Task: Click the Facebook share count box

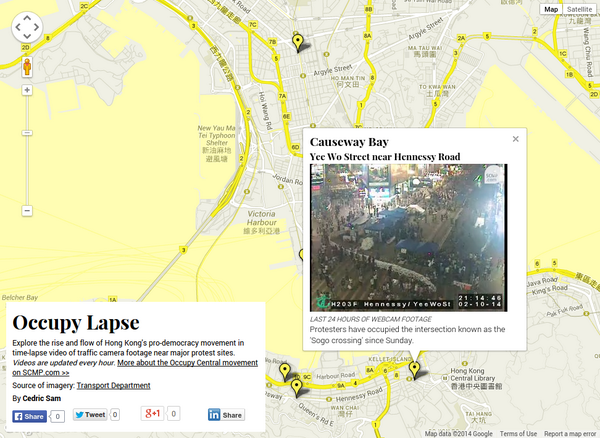Action: [x=57, y=417]
